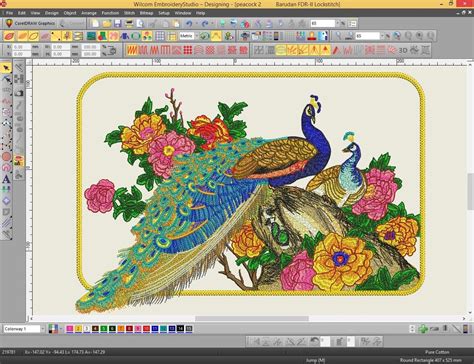Click the camera icon in the left toolbox
Image resolution: width=474 pixels, height=364 pixels.
click(x=19, y=93)
